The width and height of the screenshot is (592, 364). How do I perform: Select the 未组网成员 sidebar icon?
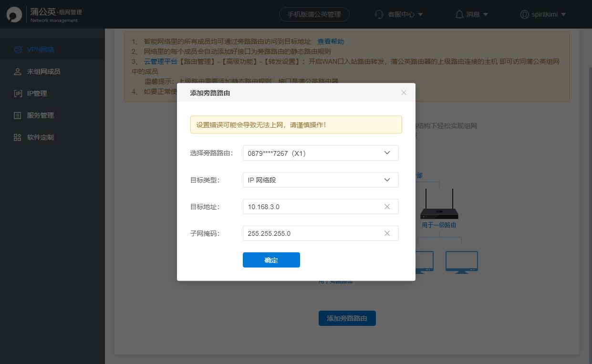point(17,71)
